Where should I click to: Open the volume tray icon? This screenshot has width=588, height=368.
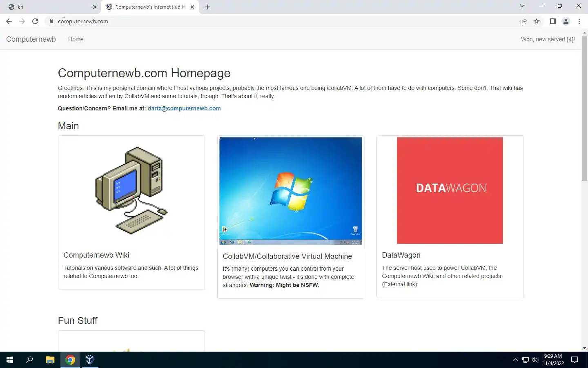(x=535, y=360)
